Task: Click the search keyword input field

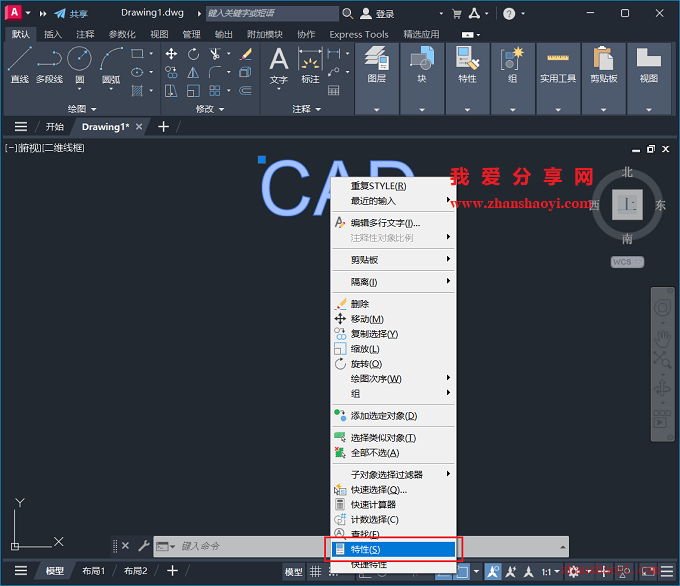Action: (x=272, y=13)
